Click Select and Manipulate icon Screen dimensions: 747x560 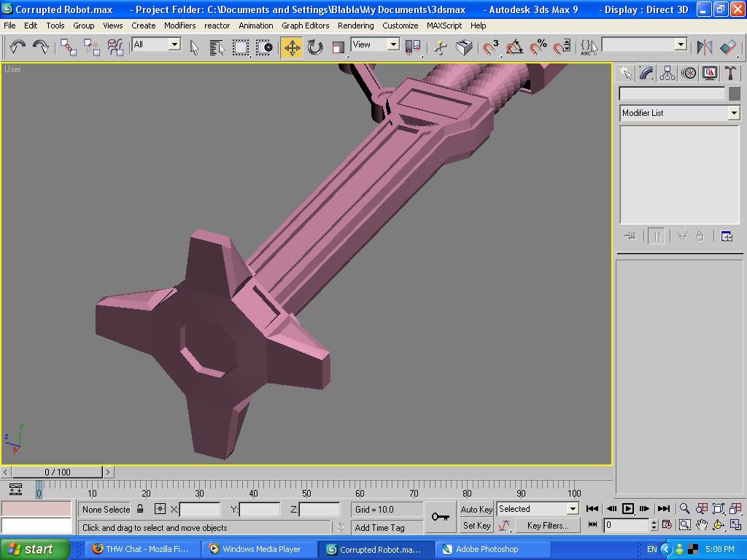[441, 47]
